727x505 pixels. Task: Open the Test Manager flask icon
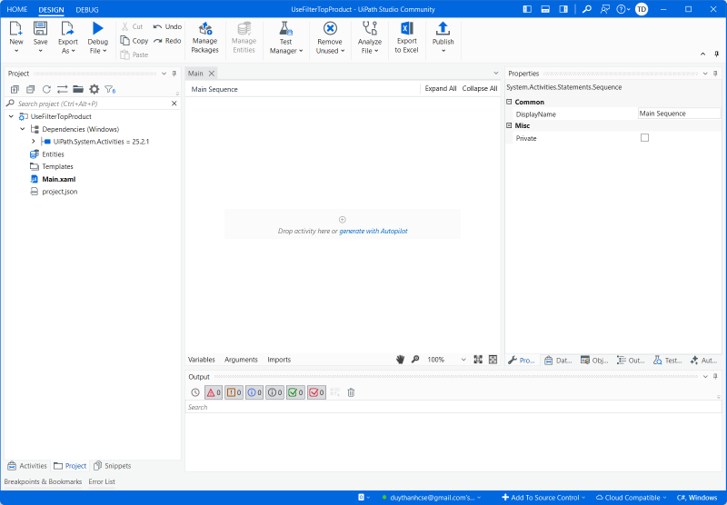click(286, 29)
